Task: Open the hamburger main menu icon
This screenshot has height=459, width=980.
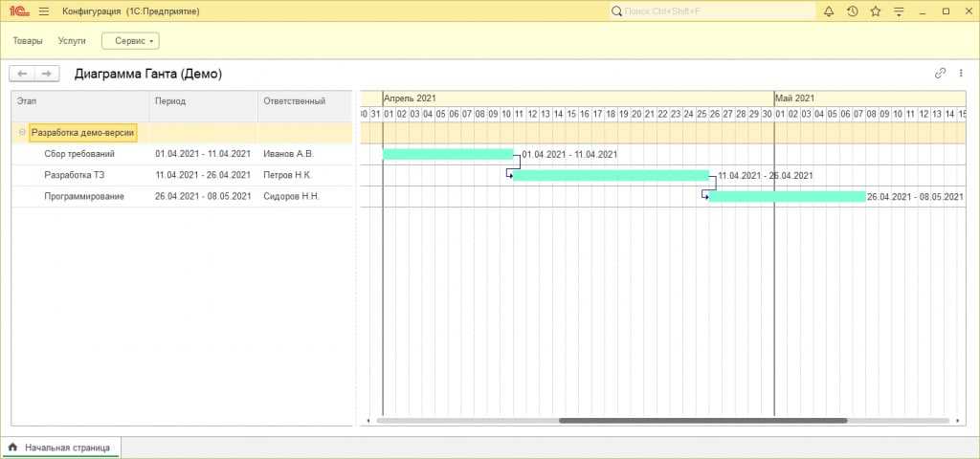Action: coord(44,11)
